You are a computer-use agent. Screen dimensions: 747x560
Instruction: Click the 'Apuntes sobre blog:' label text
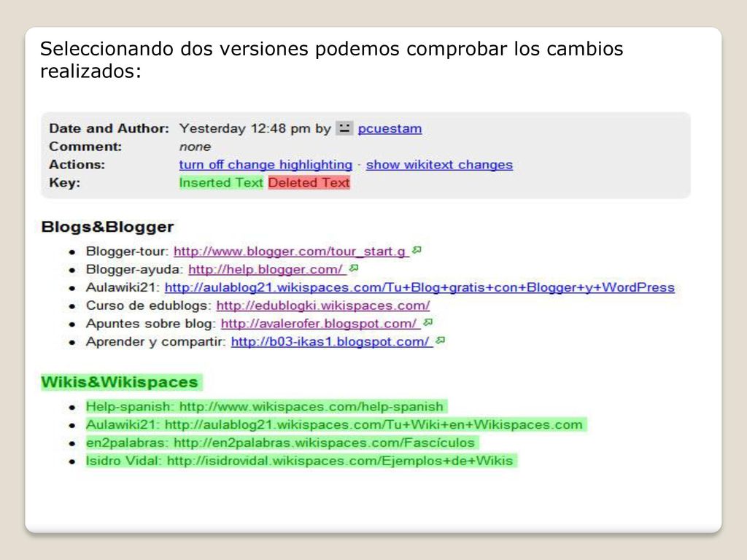click(151, 324)
